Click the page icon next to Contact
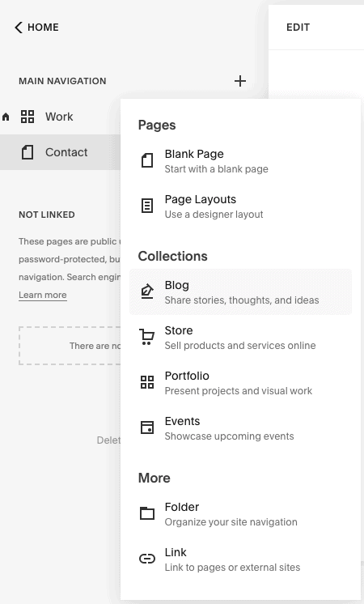Screen dimensions: 364x604 pyautogui.click(x=28, y=152)
